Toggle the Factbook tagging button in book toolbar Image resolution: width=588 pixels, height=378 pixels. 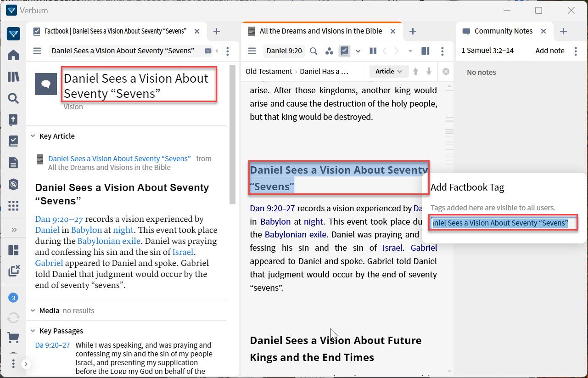[345, 51]
